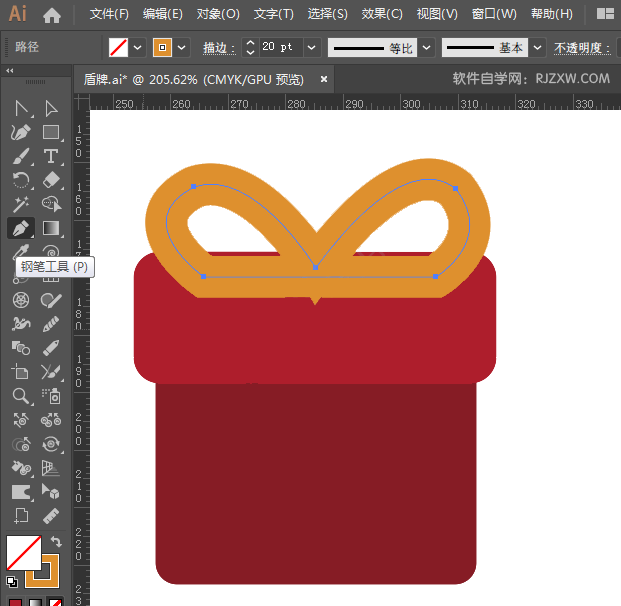The height and width of the screenshot is (606, 621).
Task: Select the Smooth tool (striped pencil)
Action: pos(51,324)
